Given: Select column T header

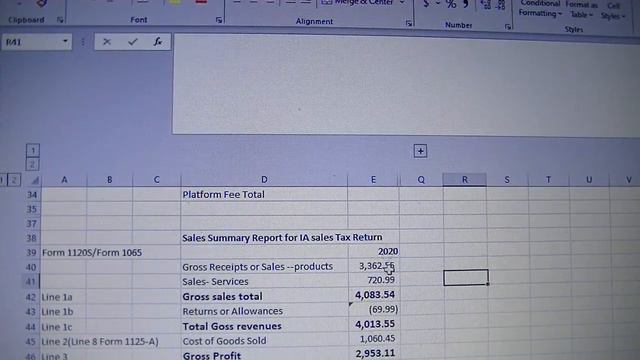Looking at the screenshot, I should 548,180.
